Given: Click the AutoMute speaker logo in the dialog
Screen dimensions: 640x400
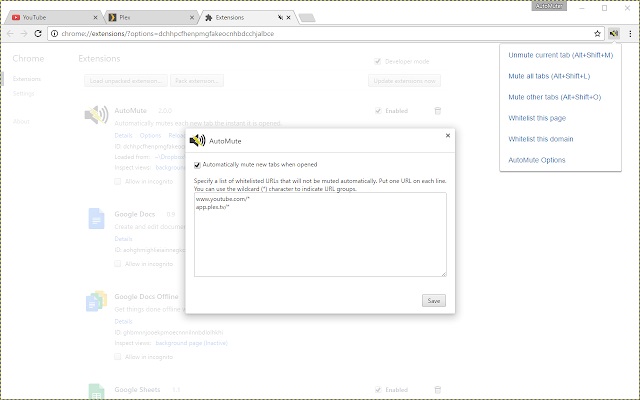Looking at the screenshot, I should pyautogui.click(x=197, y=141).
